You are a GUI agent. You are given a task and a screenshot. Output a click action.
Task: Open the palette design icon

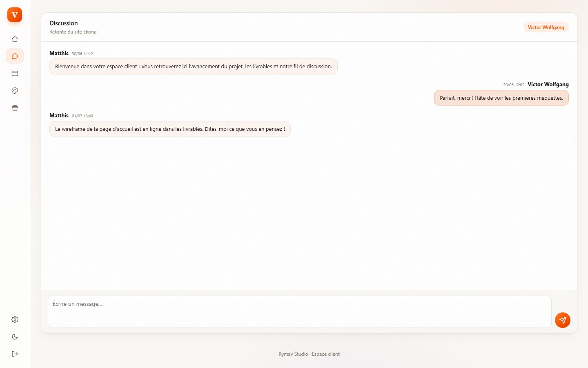15,91
